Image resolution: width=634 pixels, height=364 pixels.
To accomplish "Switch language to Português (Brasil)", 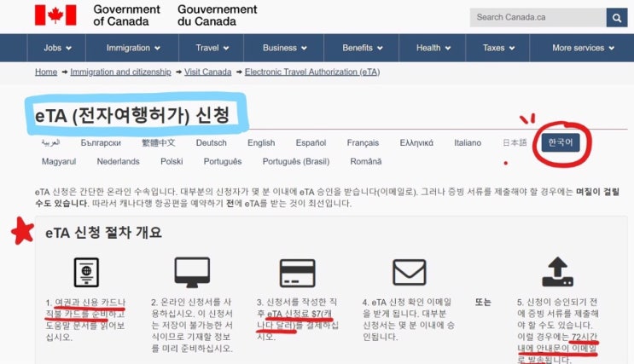I will (296, 162).
